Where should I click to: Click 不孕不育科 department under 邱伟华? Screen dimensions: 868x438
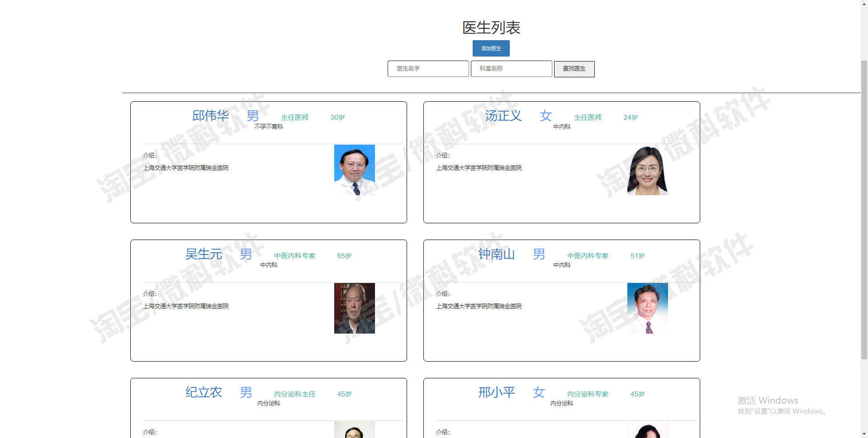[269, 127]
